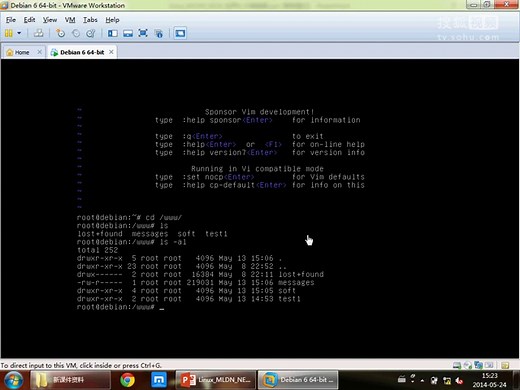The image size is (520, 390).
Task: Switch to Debian 6 64-bit taskbar button
Action: (x=298, y=380)
